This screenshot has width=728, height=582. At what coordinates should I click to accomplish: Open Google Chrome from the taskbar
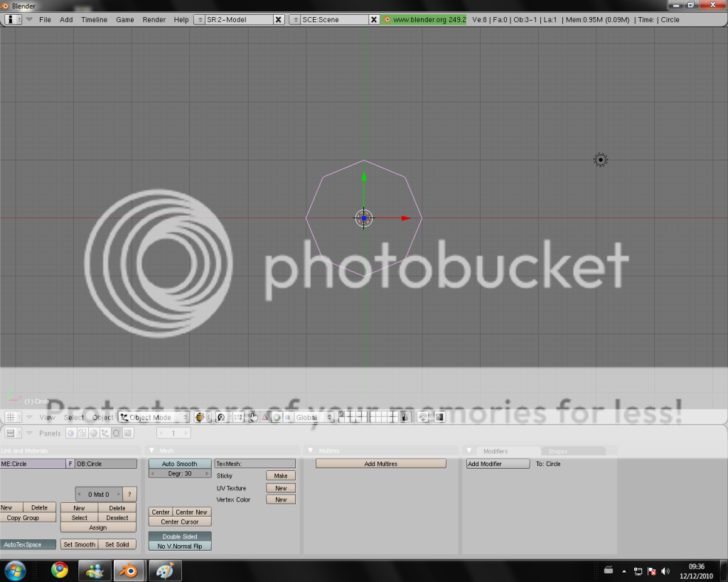coord(60,570)
